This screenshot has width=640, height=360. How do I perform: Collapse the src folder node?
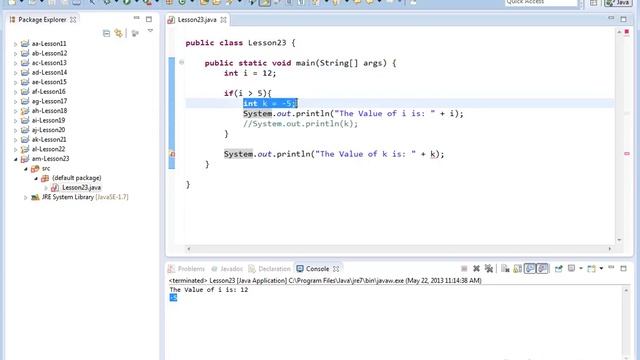(26, 169)
